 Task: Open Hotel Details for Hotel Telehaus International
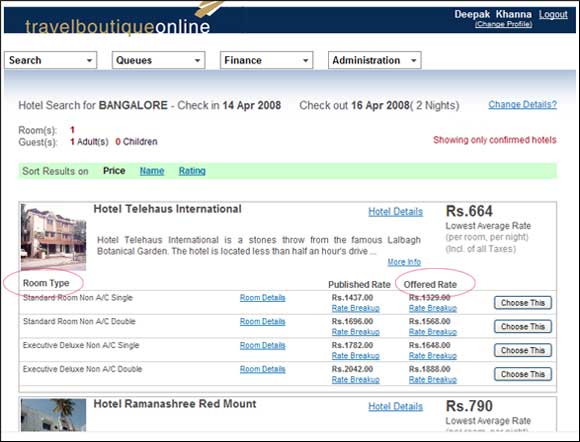(x=395, y=212)
